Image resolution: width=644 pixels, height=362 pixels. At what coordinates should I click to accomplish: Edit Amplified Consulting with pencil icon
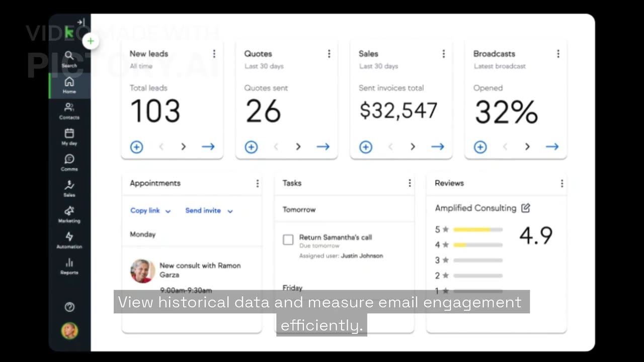coord(526,208)
